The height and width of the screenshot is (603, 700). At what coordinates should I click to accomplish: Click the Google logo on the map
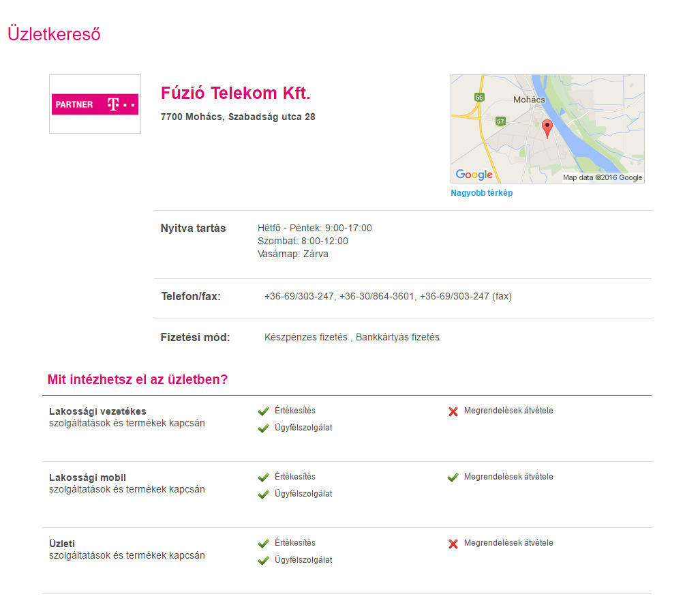pos(474,175)
